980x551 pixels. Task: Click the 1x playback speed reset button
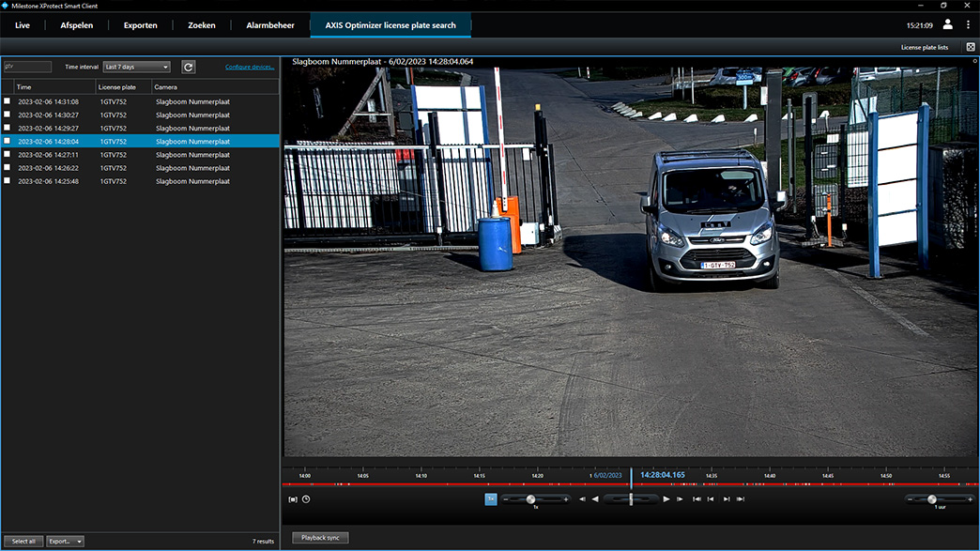(x=491, y=499)
